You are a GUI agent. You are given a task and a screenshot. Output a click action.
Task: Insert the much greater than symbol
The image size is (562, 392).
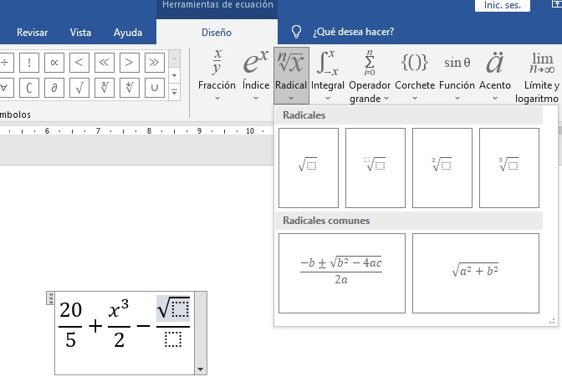(104, 62)
